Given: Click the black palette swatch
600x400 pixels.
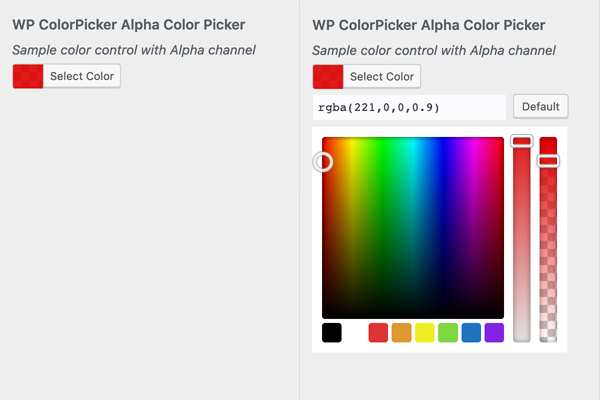Looking at the screenshot, I should pos(332,333).
